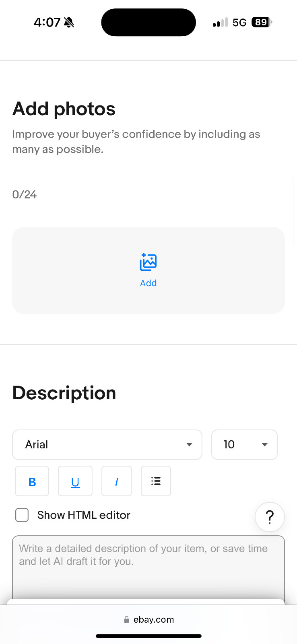
Task: Toggle Bold text formatting
Action: (32, 481)
